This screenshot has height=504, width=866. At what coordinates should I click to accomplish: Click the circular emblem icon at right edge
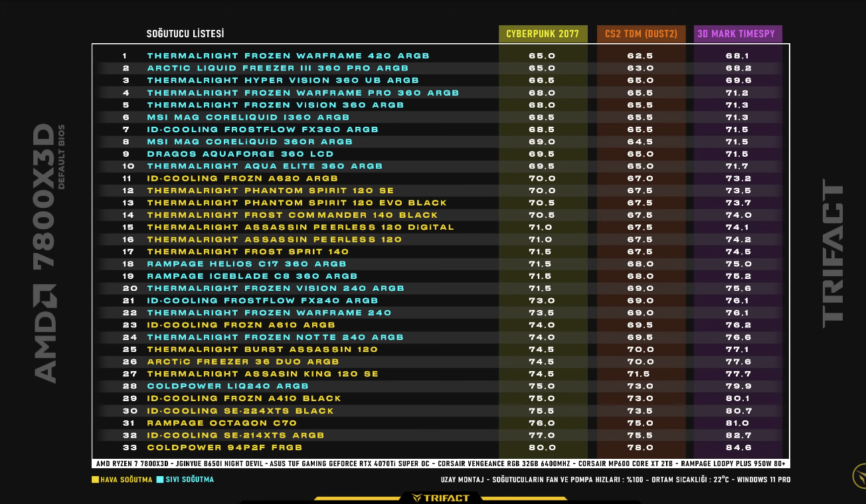(859, 476)
